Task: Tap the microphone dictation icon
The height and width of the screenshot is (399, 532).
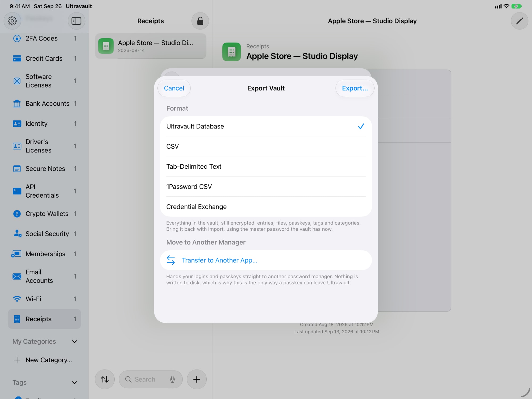Action: pos(172,379)
